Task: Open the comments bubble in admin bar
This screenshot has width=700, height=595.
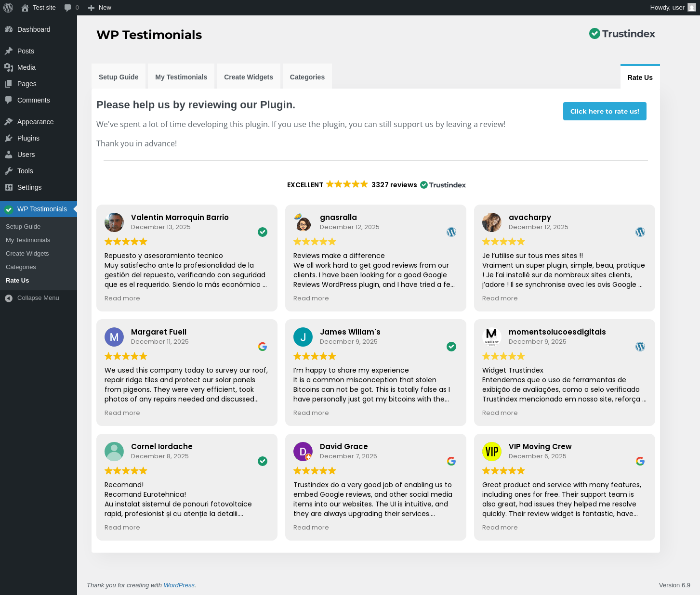Action: tap(68, 8)
